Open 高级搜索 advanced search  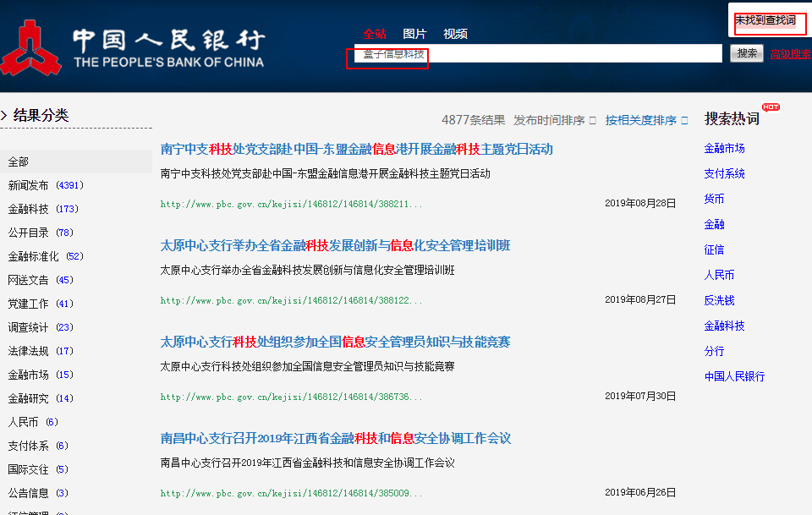tap(789, 52)
